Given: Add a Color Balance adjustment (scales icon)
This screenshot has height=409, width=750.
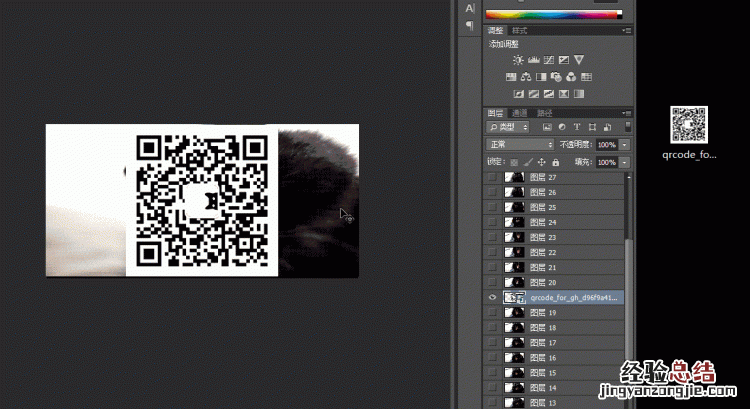Looking at the screenshot, I should click(x=525, y=77).
